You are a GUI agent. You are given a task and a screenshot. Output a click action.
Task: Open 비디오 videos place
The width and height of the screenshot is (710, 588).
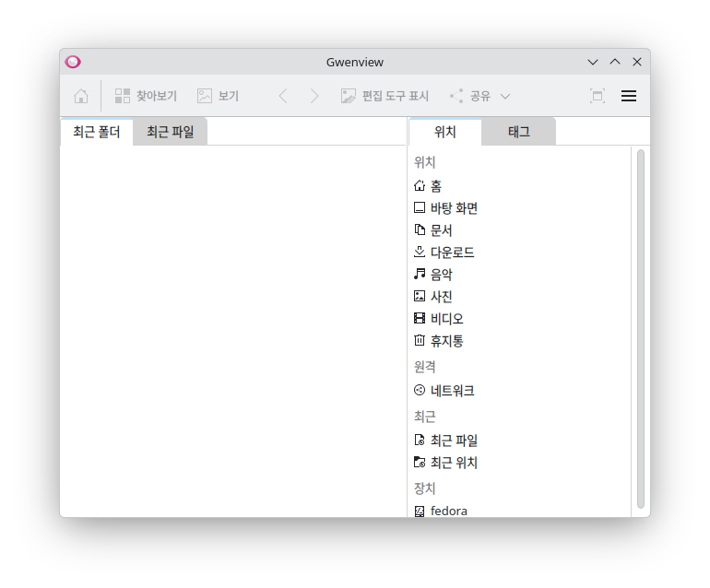pyautogui.click(x=520, y=319)
